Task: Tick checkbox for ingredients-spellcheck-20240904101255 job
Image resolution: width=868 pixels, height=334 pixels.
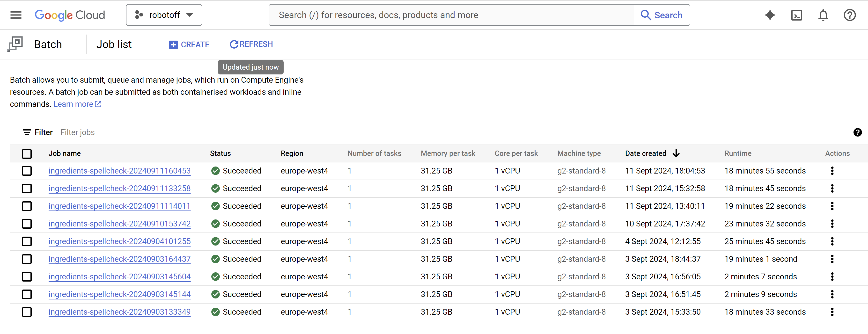Action: click(x=27, y=241)
